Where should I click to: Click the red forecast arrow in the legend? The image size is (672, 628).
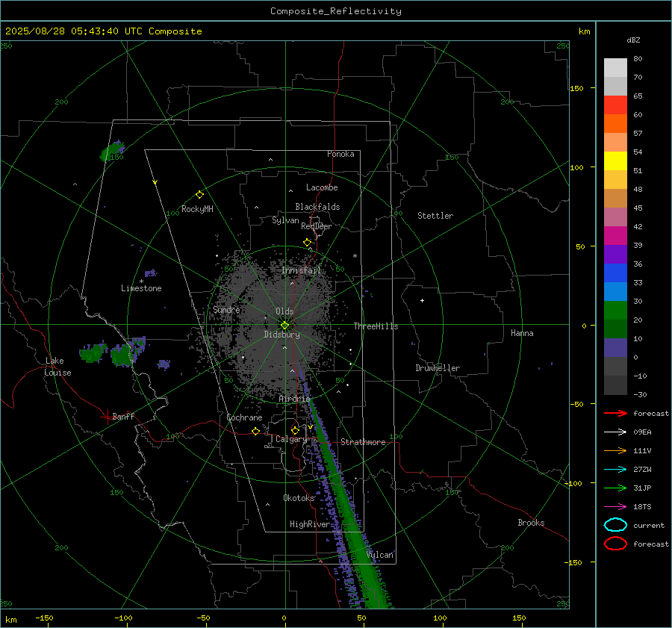(x=615, y=413)
